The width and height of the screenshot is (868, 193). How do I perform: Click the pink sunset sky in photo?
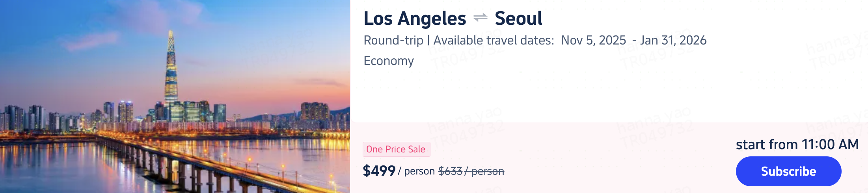(x=276, y=79)
